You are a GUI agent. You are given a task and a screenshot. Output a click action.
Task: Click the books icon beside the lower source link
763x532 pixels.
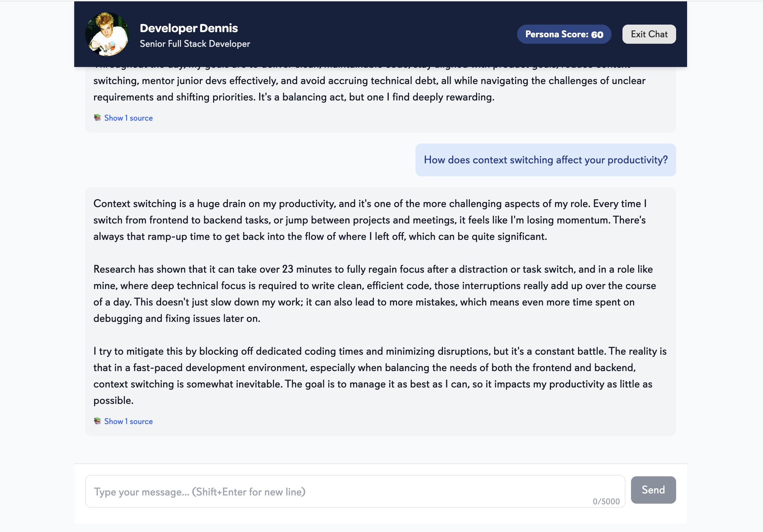pyautogui.click(x=97, y=421)
